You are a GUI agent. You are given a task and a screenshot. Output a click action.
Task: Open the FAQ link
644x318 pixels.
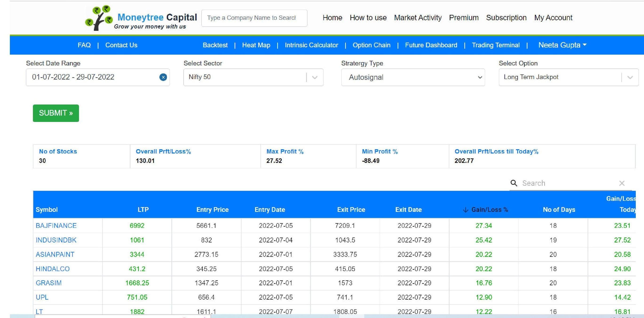click(x=84, y=45)
